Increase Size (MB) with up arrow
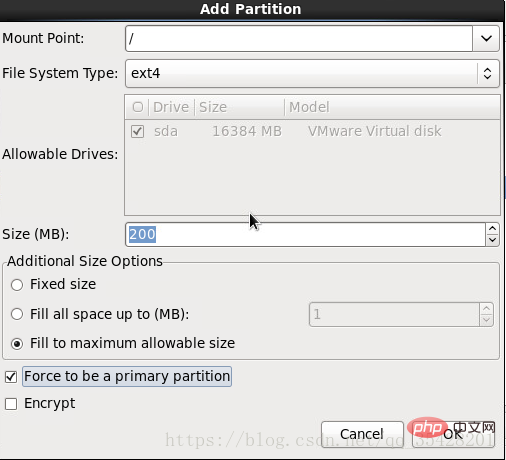Image resolution: width=506 pixels, height=460 pixels. (492, 229)
